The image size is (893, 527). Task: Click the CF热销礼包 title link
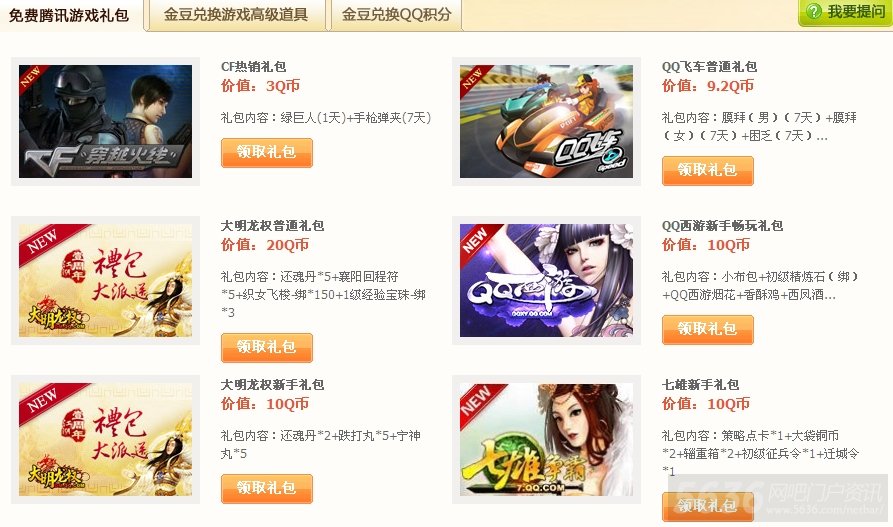coord(253,67)
